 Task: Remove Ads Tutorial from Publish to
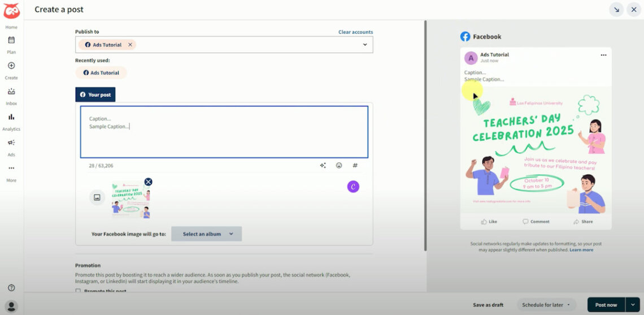pos(130,45)
